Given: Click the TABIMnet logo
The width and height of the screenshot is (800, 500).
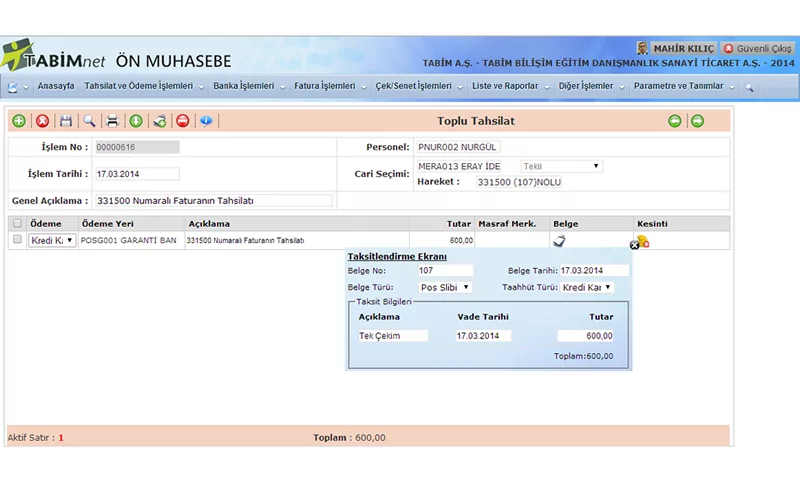Looking at the screenshot, I should pos(54,56).
